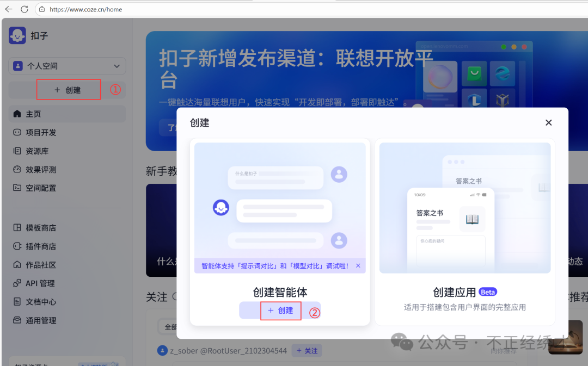This screenshot has width=588, height=366.
Task: Open the 通用管理 management menu
Action: (35, 320)
